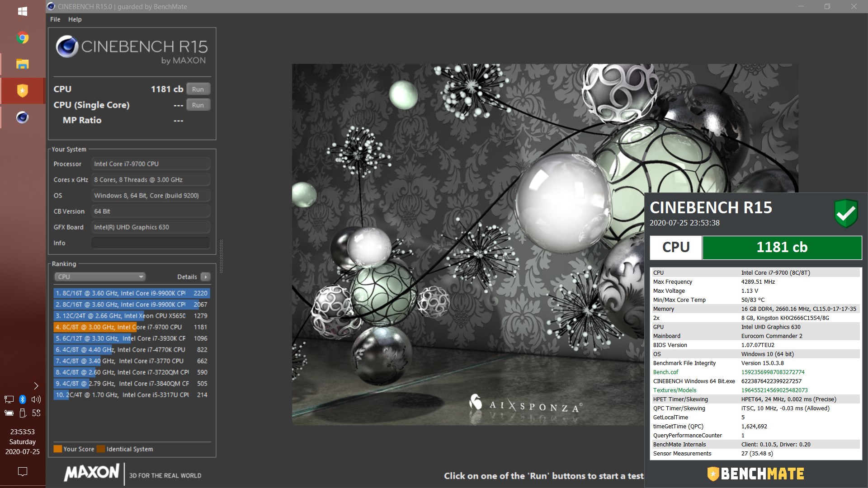Viewport: 868px width, 488px height.
Task: Click the BIOS Version 1.07.07TEU2 value
Action: (758, 345)
